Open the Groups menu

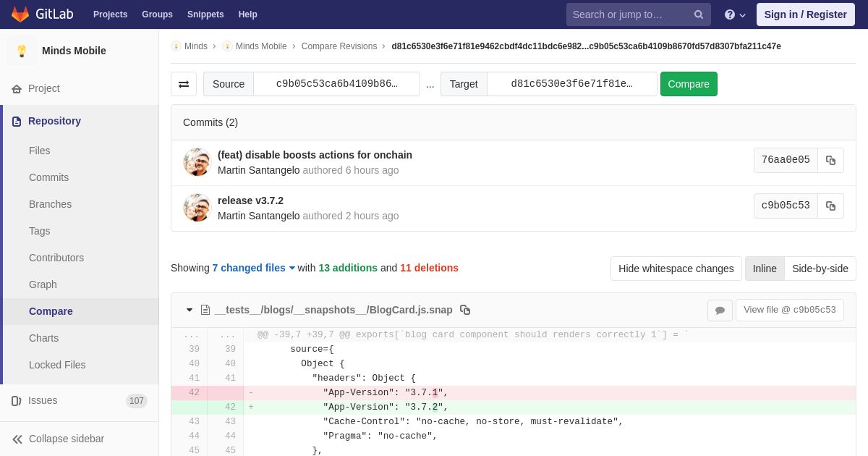pyautogui.click(x=157, y=14)
